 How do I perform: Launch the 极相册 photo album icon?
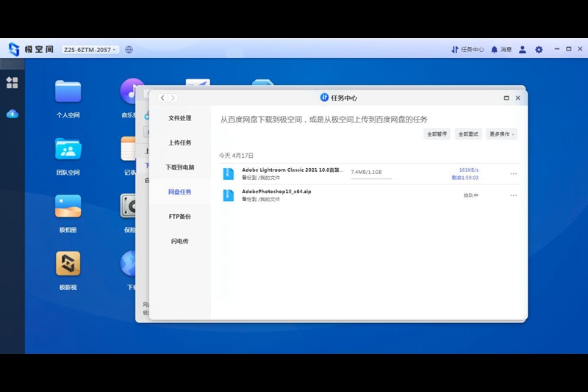[x=68, y=206]
